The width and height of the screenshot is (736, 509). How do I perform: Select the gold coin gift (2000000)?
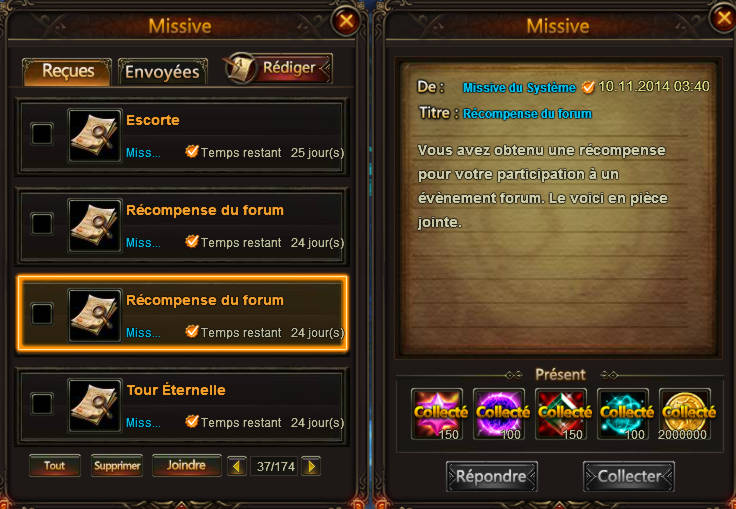coord(685,414)
